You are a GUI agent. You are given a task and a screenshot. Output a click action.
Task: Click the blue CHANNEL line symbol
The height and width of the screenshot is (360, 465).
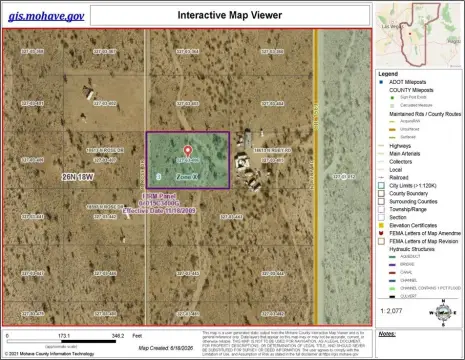(392, 281)
